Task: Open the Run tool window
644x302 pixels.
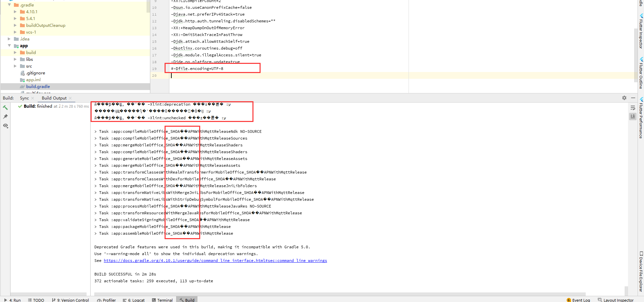Action: click(x=13, y=300)
